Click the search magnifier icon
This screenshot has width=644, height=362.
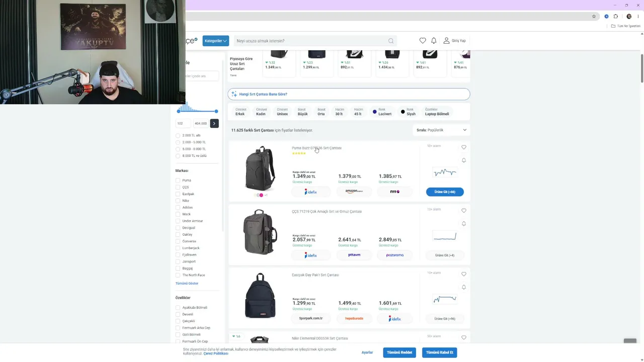(x=391, y=41)
